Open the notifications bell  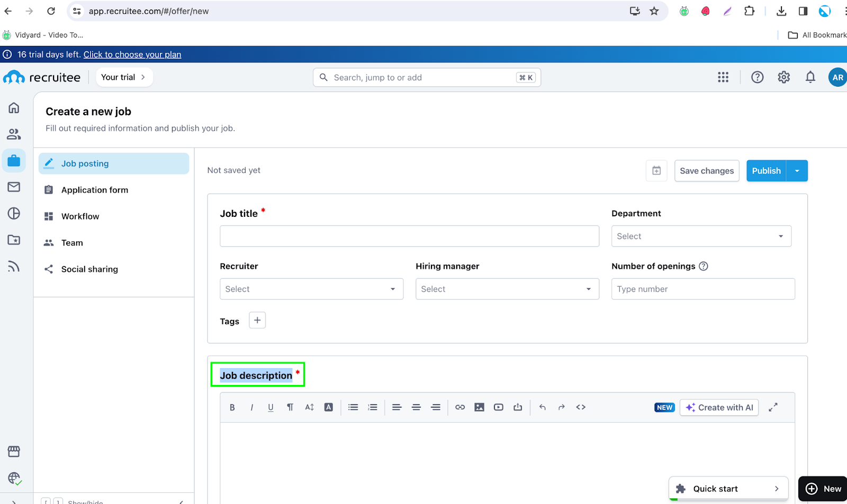[x=810, y=77]
